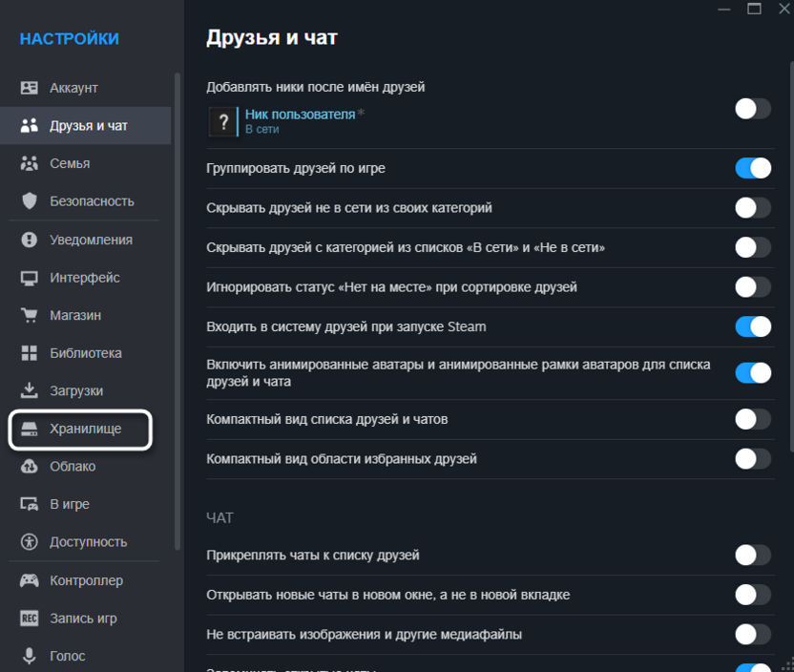Close the settings window
This screenshot has width=794, height=672.
click(784, 9)
